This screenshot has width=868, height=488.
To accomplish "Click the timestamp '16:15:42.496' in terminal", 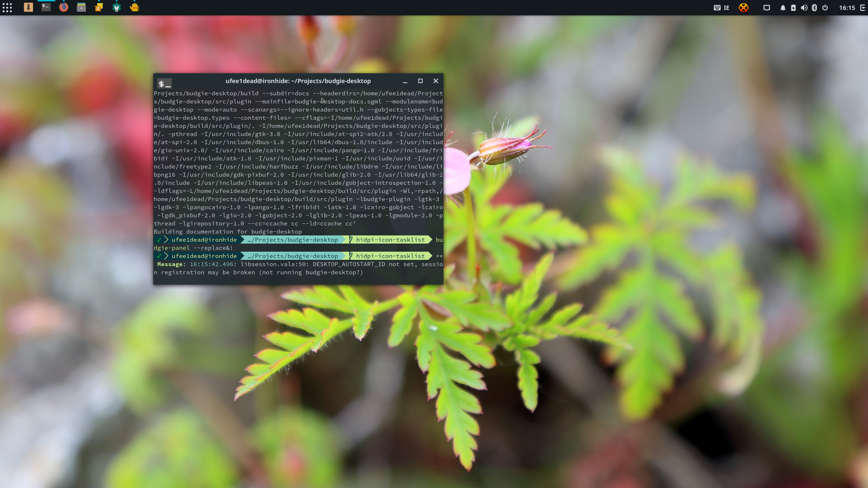I will [212, 264].
